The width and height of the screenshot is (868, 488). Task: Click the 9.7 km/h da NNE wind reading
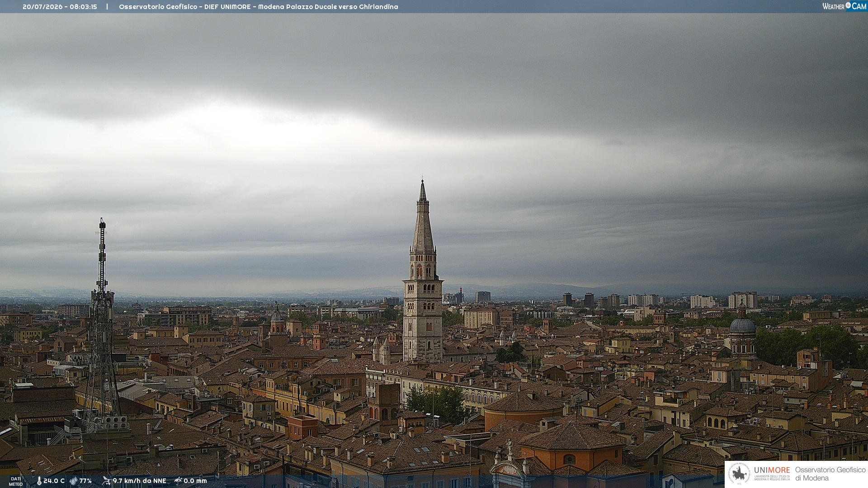139,481
